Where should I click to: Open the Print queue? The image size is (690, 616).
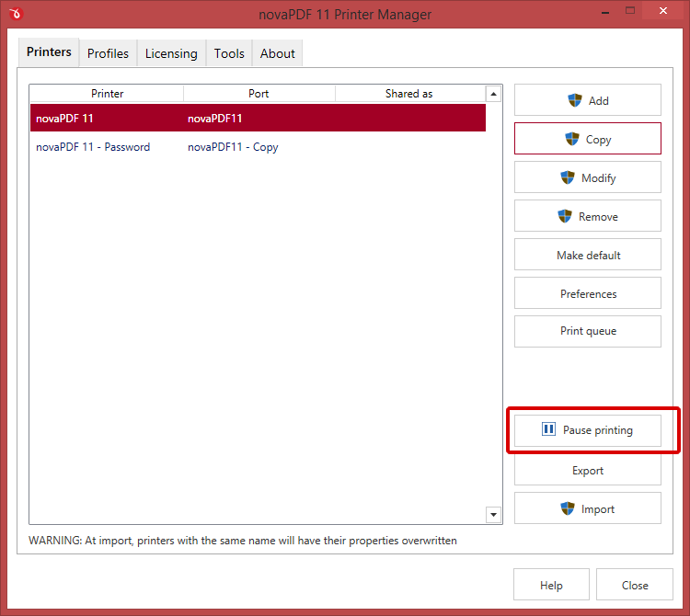(x=588, y=331)
